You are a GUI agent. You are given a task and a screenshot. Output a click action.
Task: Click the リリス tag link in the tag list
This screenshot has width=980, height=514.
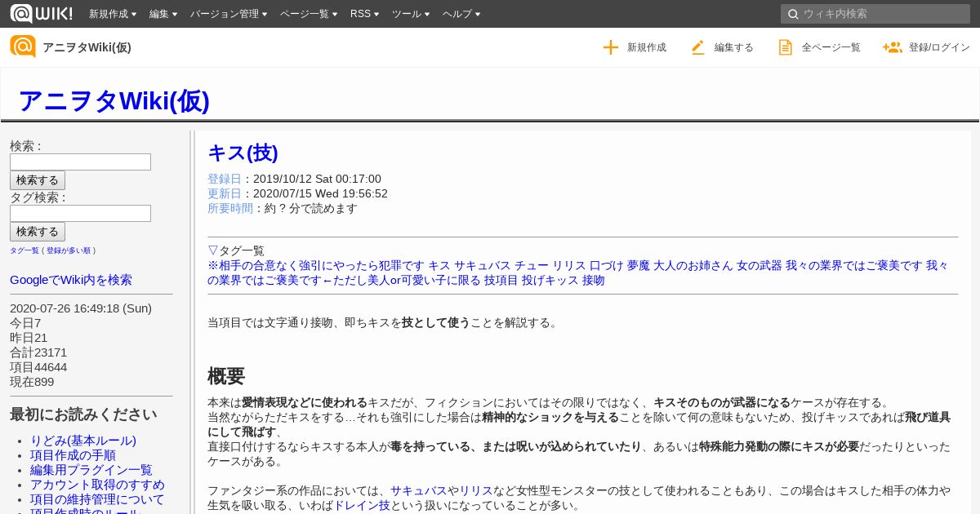pyautogui.click(x=569, y=265)
